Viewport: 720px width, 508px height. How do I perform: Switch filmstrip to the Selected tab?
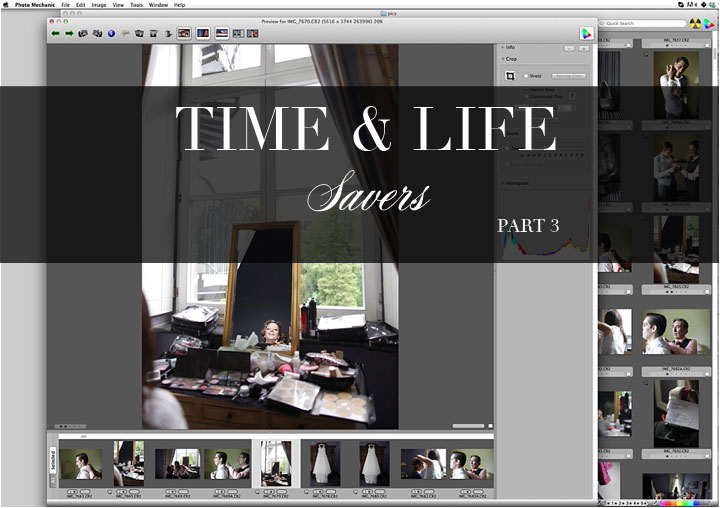tap(52, 461)
